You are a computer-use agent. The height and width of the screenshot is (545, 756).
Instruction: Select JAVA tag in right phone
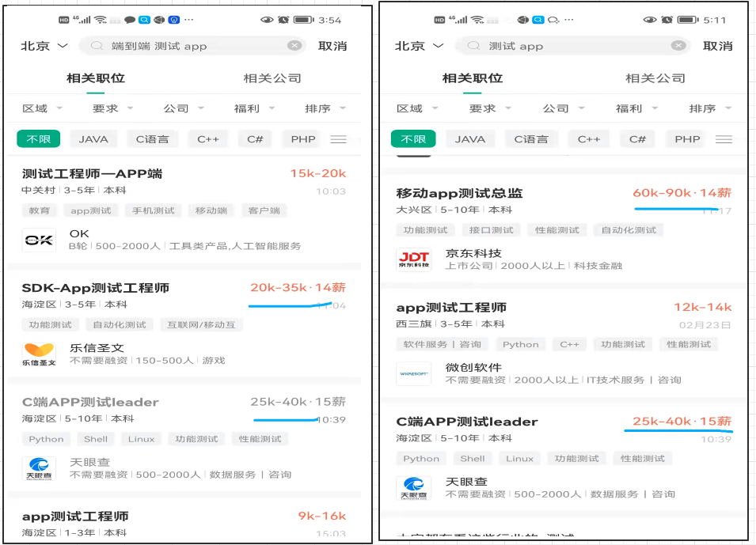tap(470, 139)
